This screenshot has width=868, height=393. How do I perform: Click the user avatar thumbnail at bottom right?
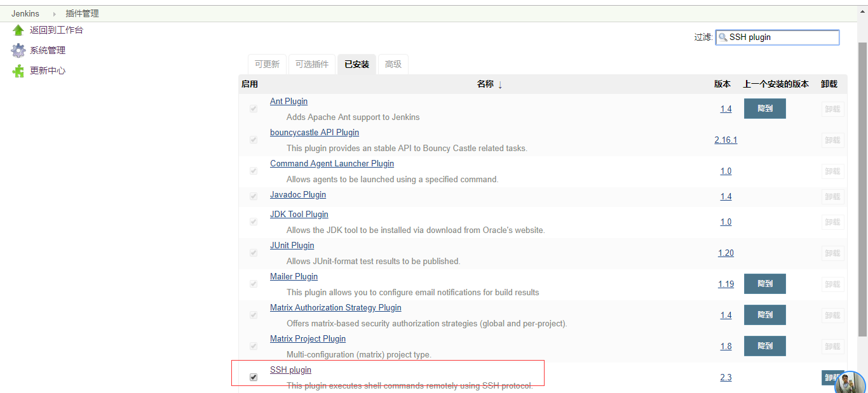[851, 382]
